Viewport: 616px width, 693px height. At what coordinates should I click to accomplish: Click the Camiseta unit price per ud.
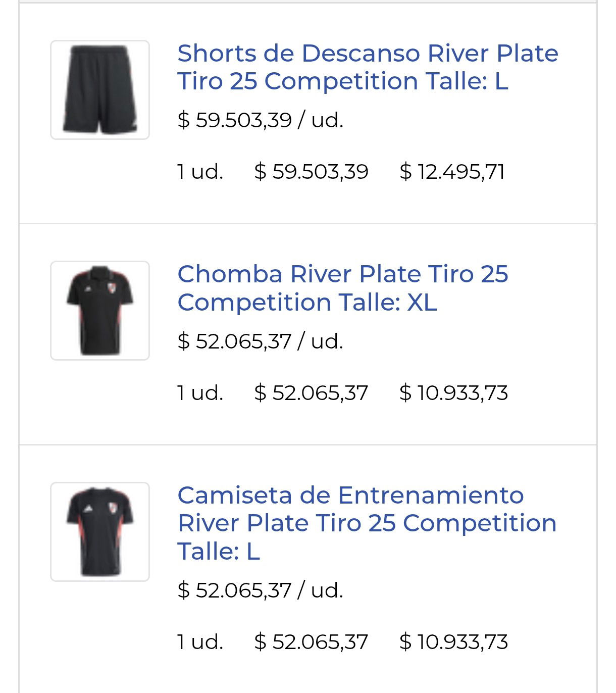pos(261,590)
